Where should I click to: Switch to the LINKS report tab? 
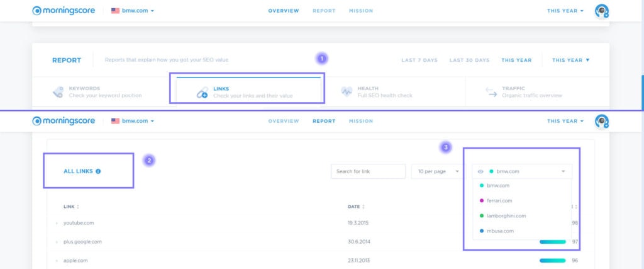[x=248, y=92]
